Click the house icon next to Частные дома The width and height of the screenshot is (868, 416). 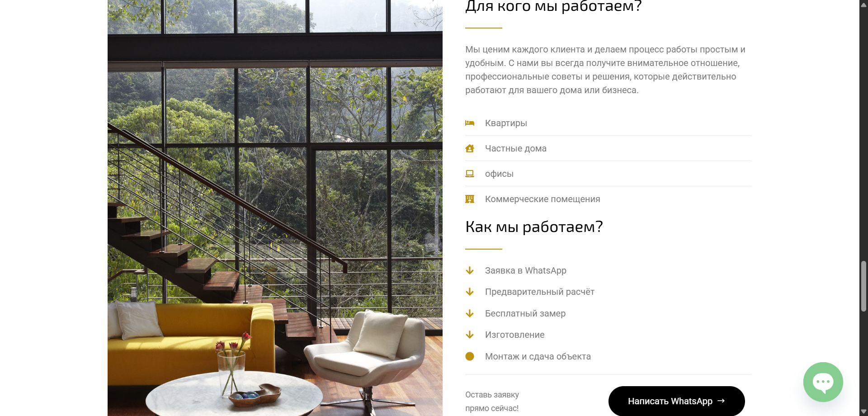pos(470,148)
